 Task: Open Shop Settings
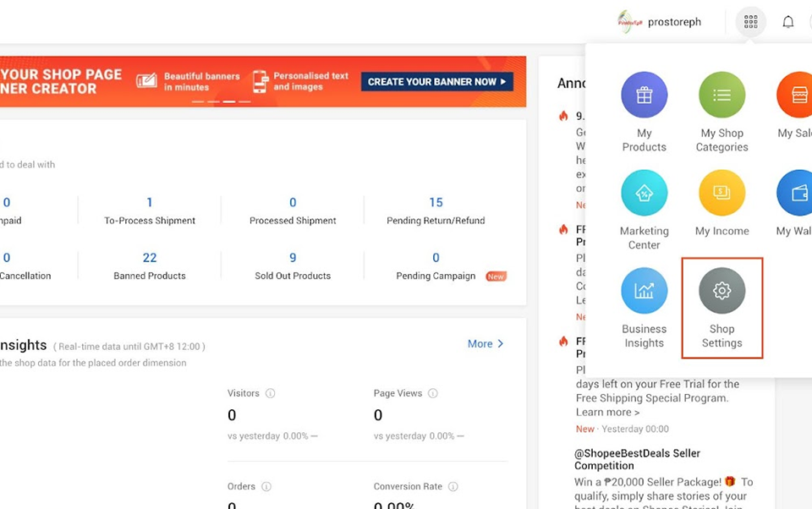click(x=721, y=309)
